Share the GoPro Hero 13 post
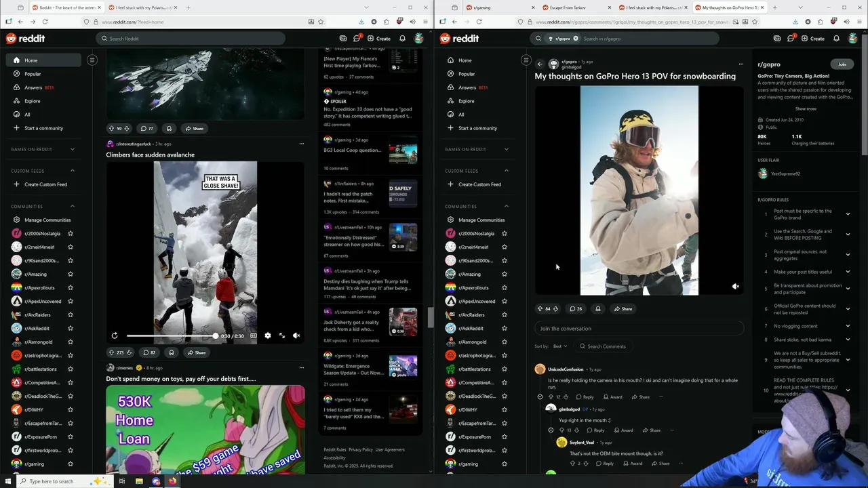868x488 pixels. (623, 309)
